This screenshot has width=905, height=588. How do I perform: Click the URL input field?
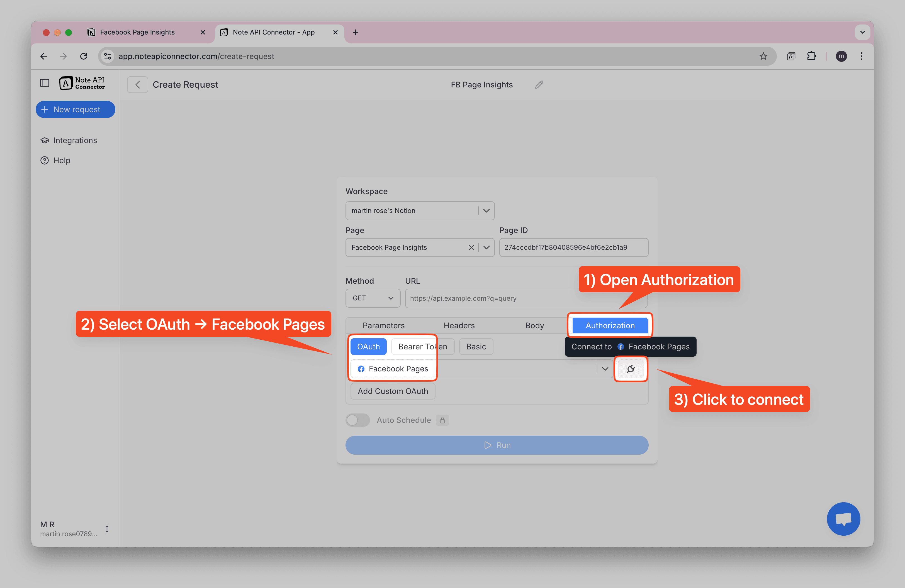click(x=526, y=298)
